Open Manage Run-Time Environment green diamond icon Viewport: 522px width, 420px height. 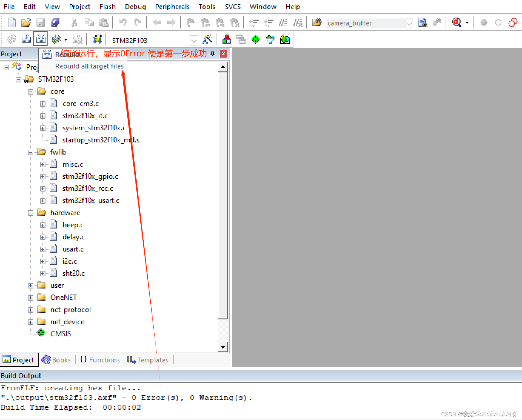point(256,39)
